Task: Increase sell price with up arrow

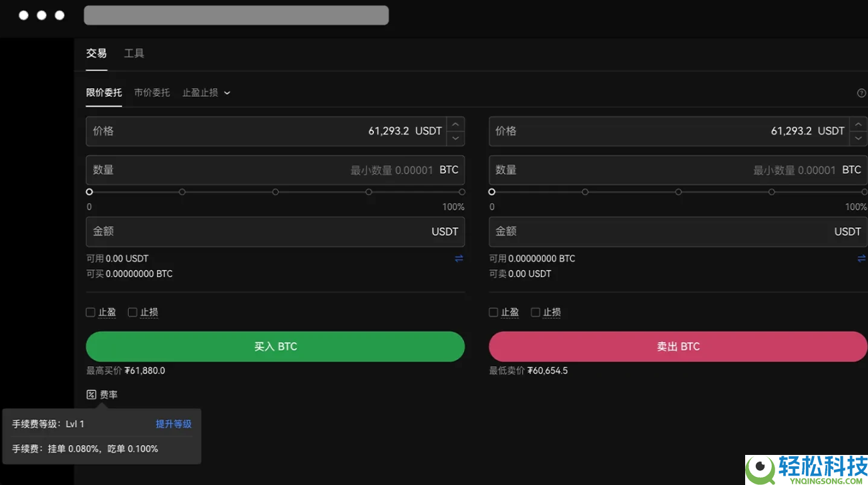Action: [x=858, y=124]
